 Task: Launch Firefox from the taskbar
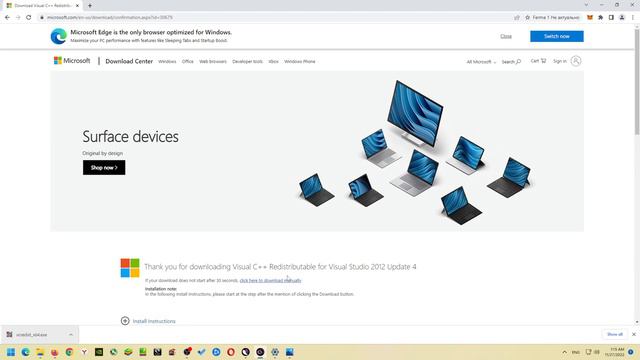point(55,352)
